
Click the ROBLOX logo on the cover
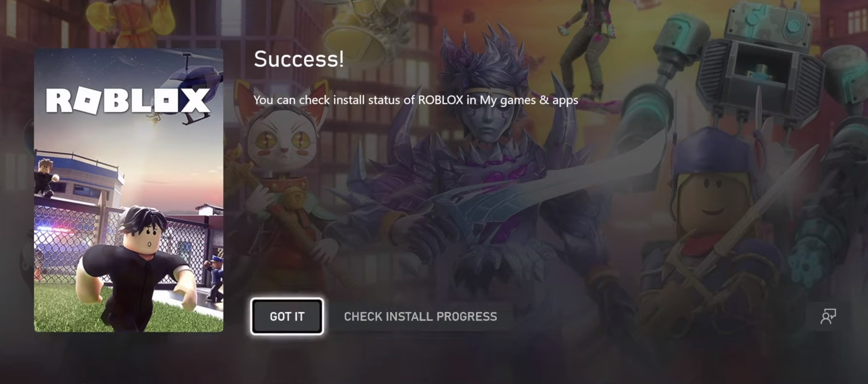128,100
